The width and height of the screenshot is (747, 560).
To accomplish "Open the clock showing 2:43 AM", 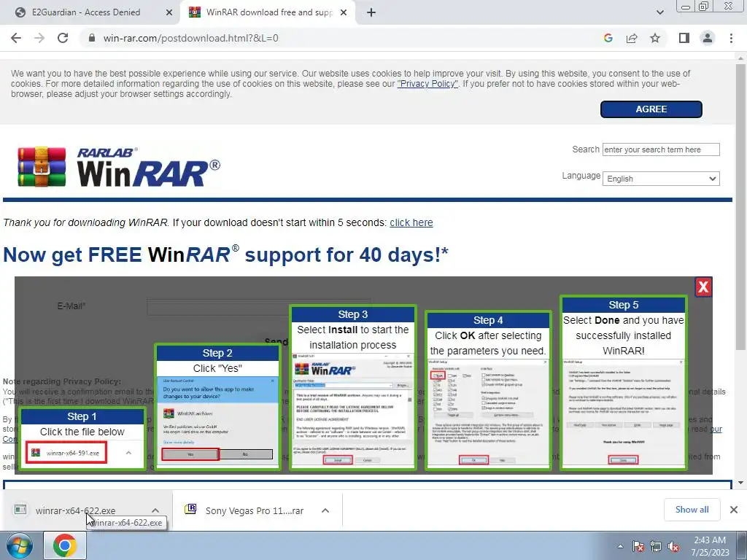I will coord(710,546).
